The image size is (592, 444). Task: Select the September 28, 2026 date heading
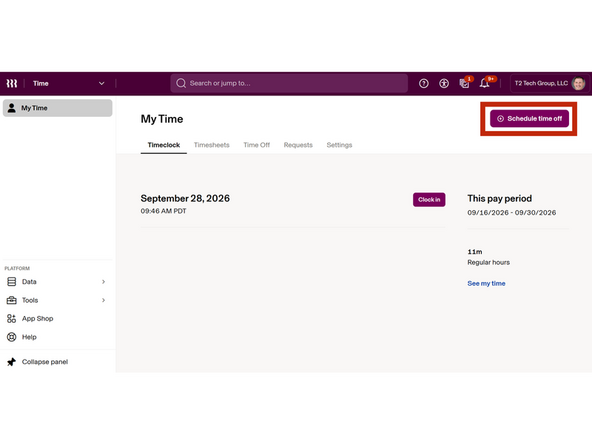tap(185, 199)
